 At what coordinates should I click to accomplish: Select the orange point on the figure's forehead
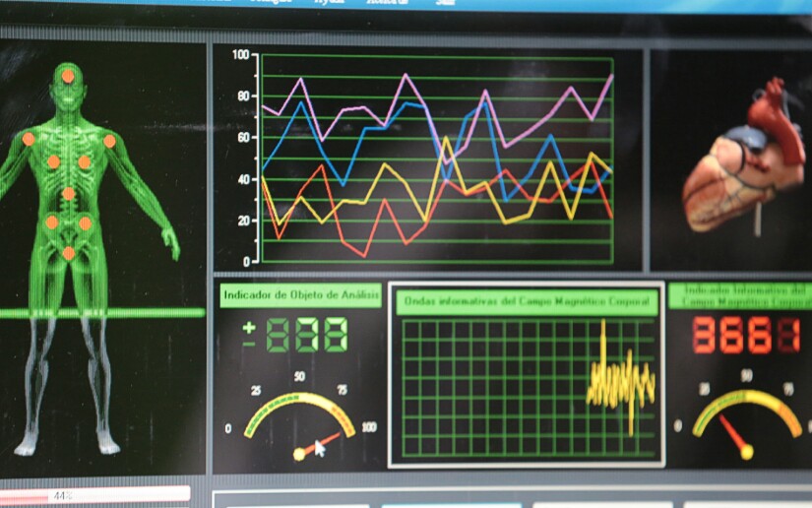[x=68, y=77]
